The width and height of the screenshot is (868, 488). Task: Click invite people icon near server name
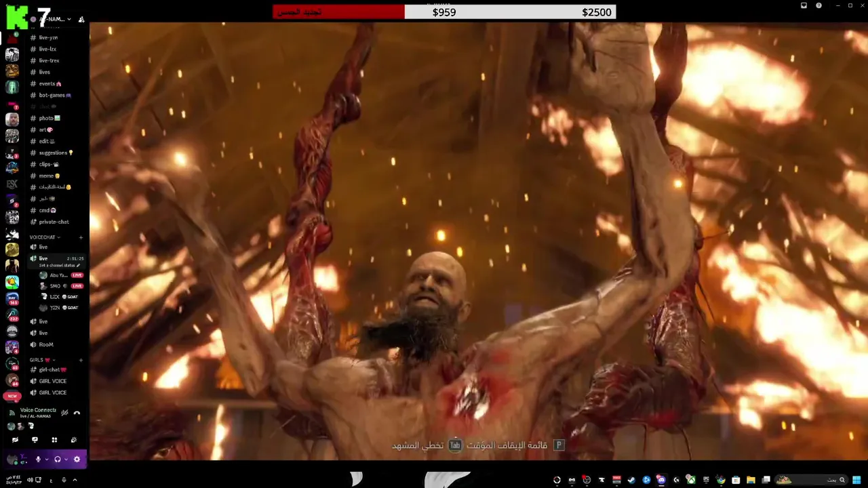[81, 20]
